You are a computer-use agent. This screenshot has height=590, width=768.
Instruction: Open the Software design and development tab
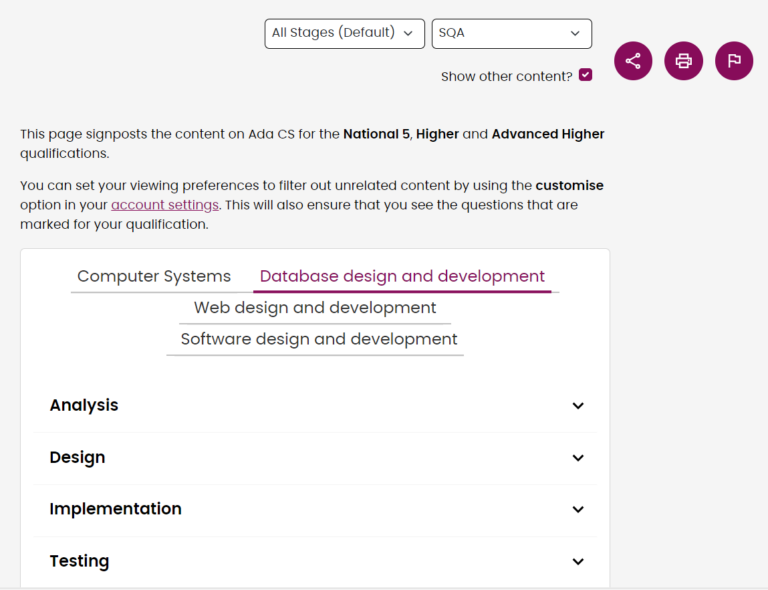coord(319,339)
